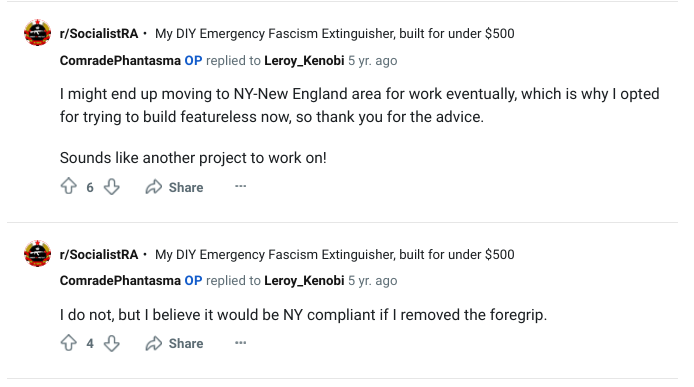Open more options menu on first comment
This screenshot has width=694, height=387.
[x=240, y=186]
